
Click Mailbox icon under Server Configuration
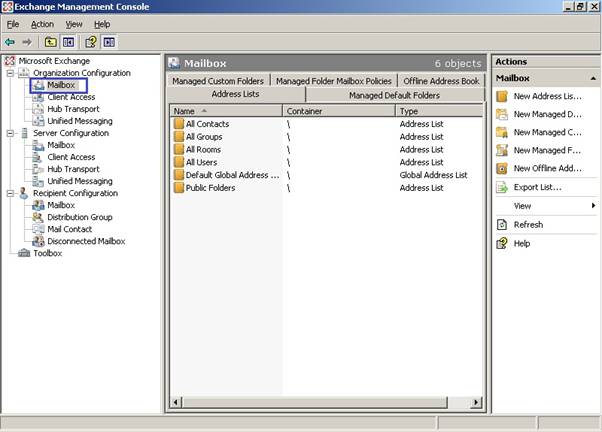(x=38, y=145)
